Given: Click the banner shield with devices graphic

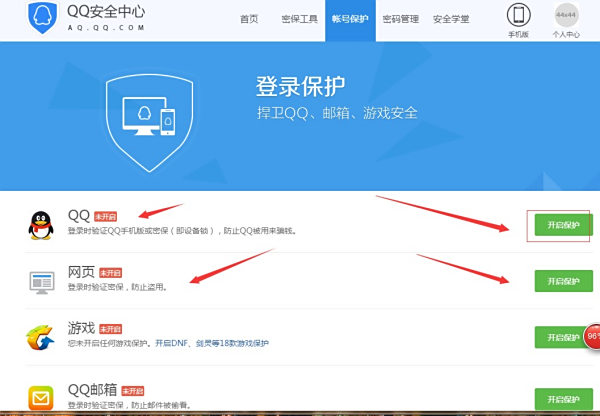Looking at the screenshot, I should point(149,123).
